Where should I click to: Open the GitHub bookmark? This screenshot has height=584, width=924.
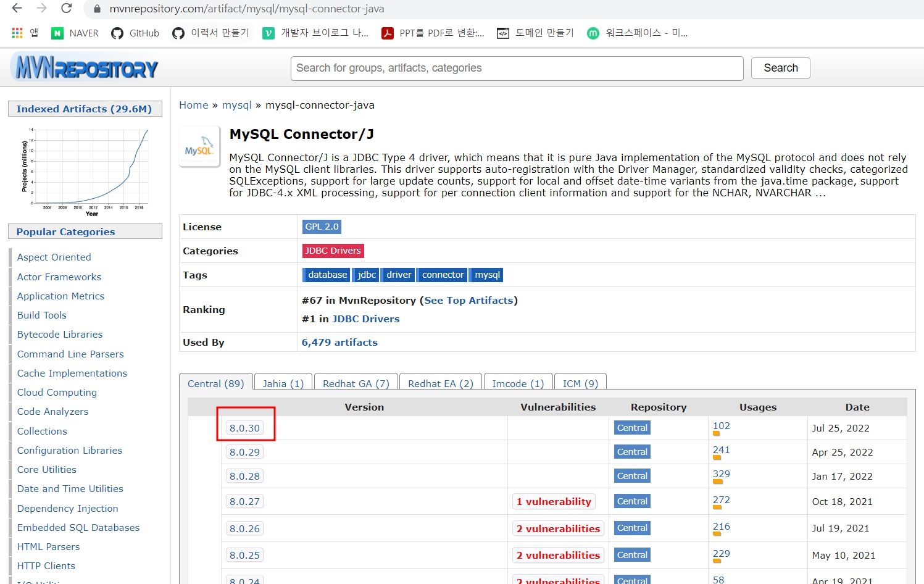[x=135, y=33]
